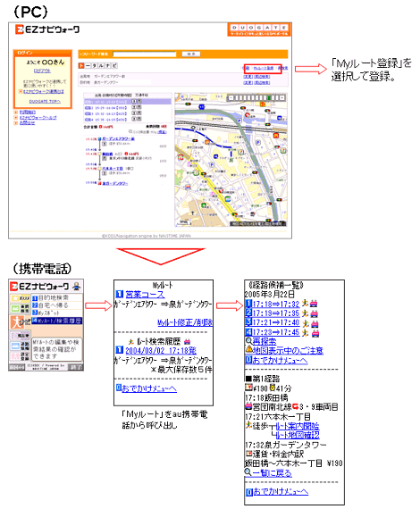Select 3 Myスポット in mobile menu
Image resolution: width=420 pixels, height=509 pixels.
click(57, 313)
